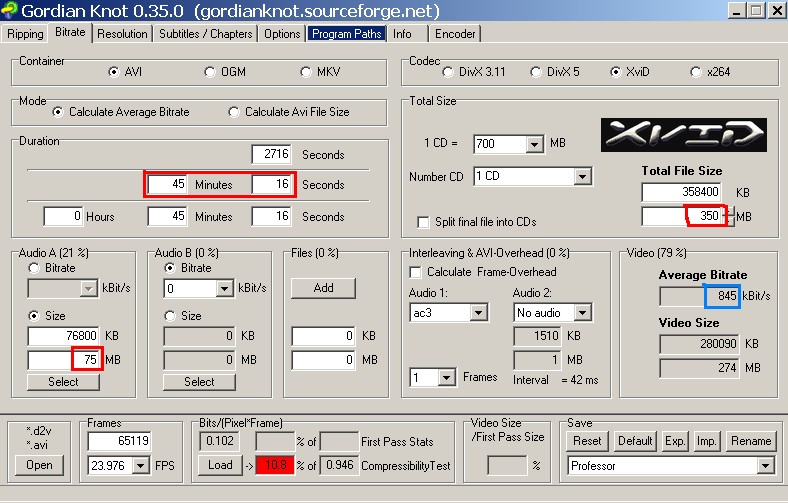Click the Gordian Knot title bar app icon
The height and width of the screenshot is (503, 788).
[x=9, y=10]
